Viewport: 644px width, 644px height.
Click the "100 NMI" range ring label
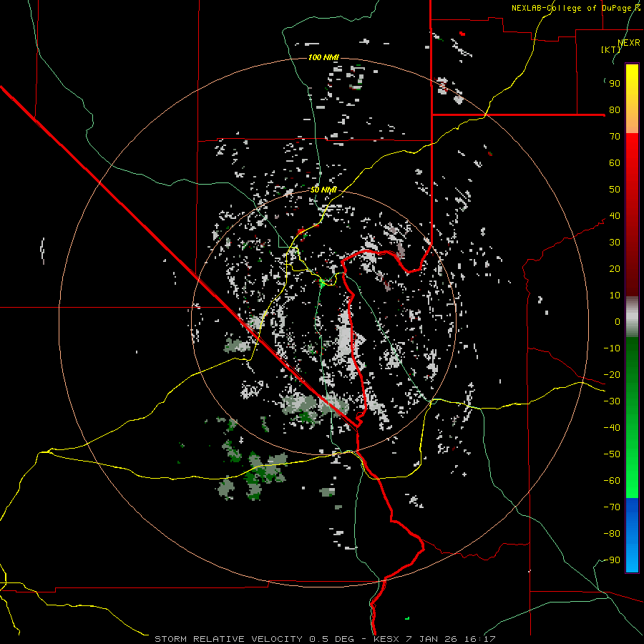click(x=323, y=57)
